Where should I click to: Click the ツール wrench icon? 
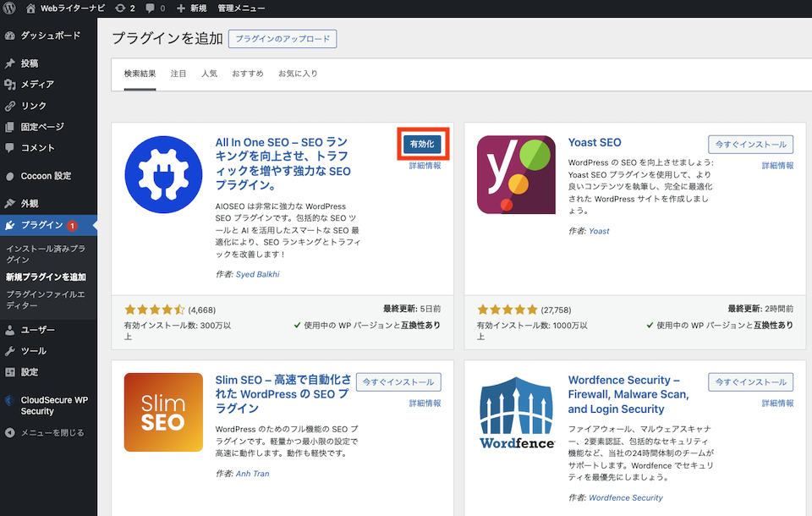click(x=10, y=351)
